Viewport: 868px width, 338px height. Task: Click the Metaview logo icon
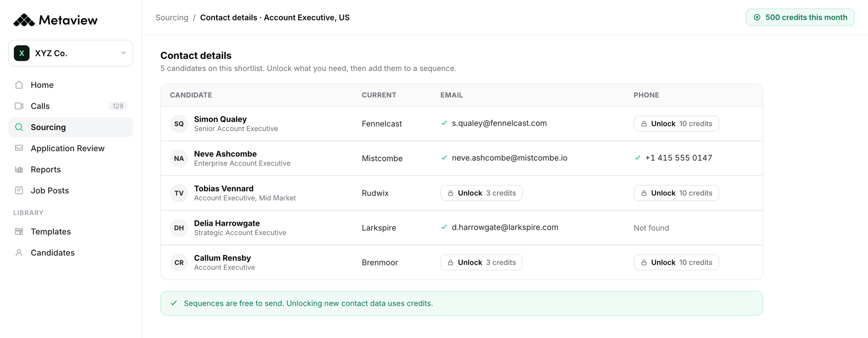tap(24, 20)
